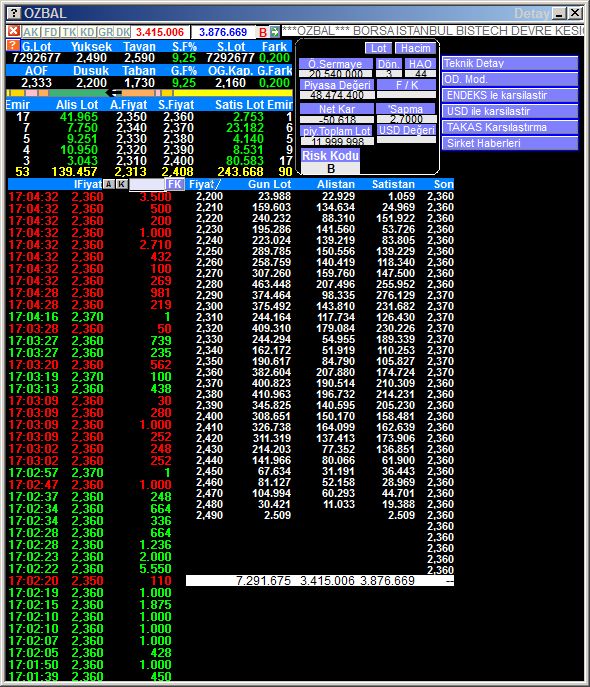This screenshot has width=590, height=687.
Task: Click the KD toolbar button
Action: 88,32
